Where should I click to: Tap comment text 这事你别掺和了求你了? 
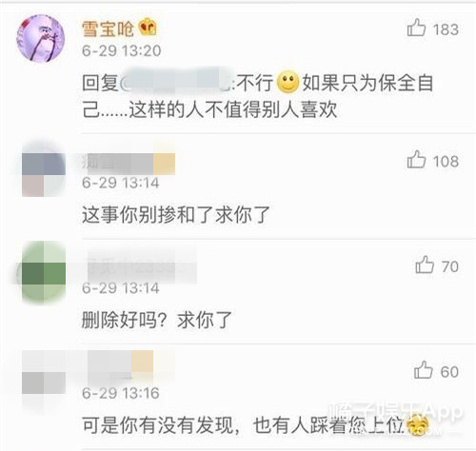176,215
